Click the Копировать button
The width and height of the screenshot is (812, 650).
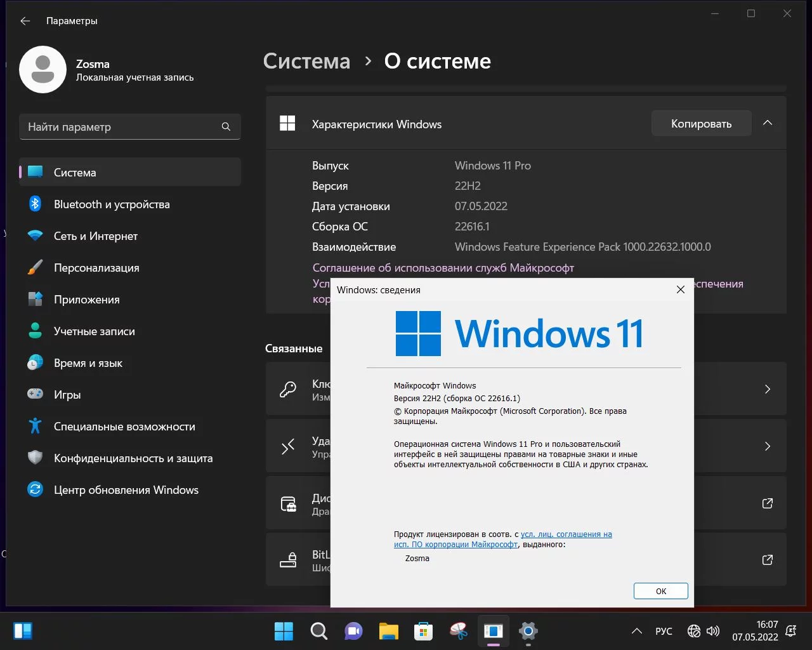point(701,124)
